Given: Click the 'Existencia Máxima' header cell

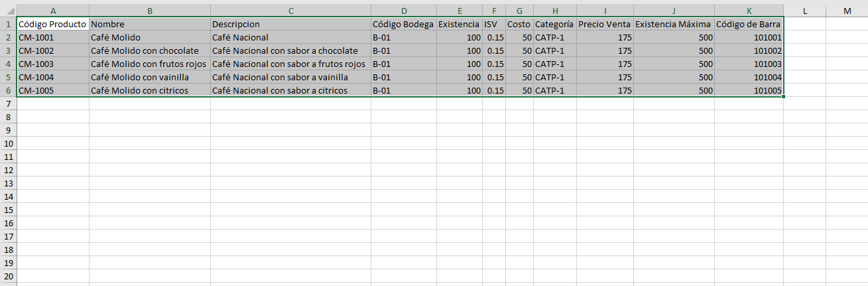Looking at the screenshot, I should pyautogui.click(x=674, y=24).
